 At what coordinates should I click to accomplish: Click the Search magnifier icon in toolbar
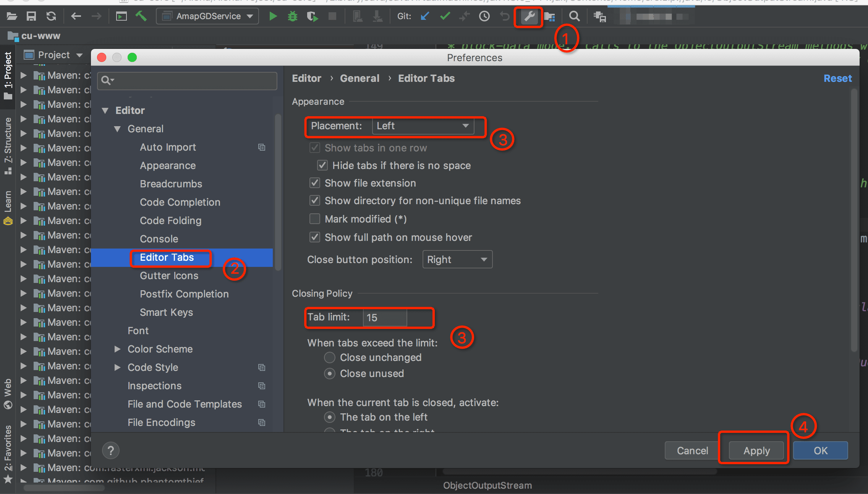[x=575, y=16]
